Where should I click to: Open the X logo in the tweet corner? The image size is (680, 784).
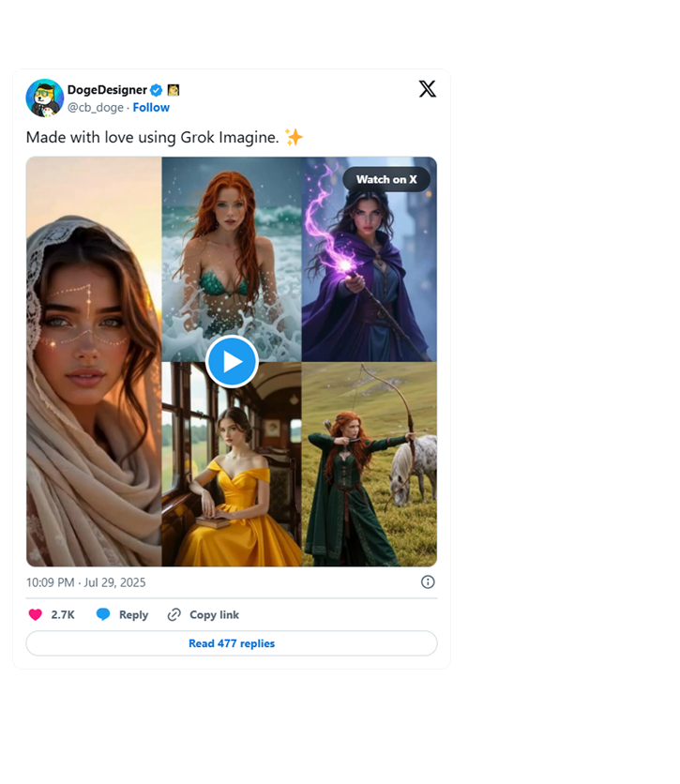point(427,89)
